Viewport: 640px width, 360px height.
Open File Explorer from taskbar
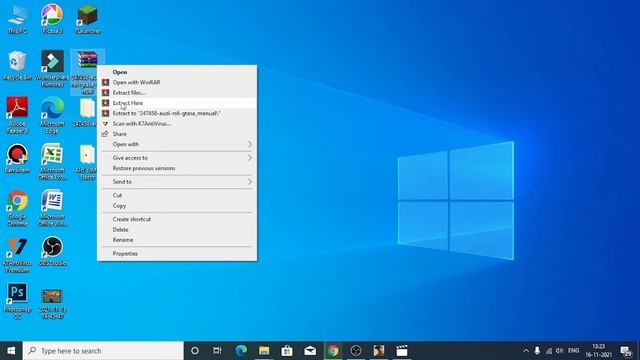pyautogui.click(x=264, y=351)
